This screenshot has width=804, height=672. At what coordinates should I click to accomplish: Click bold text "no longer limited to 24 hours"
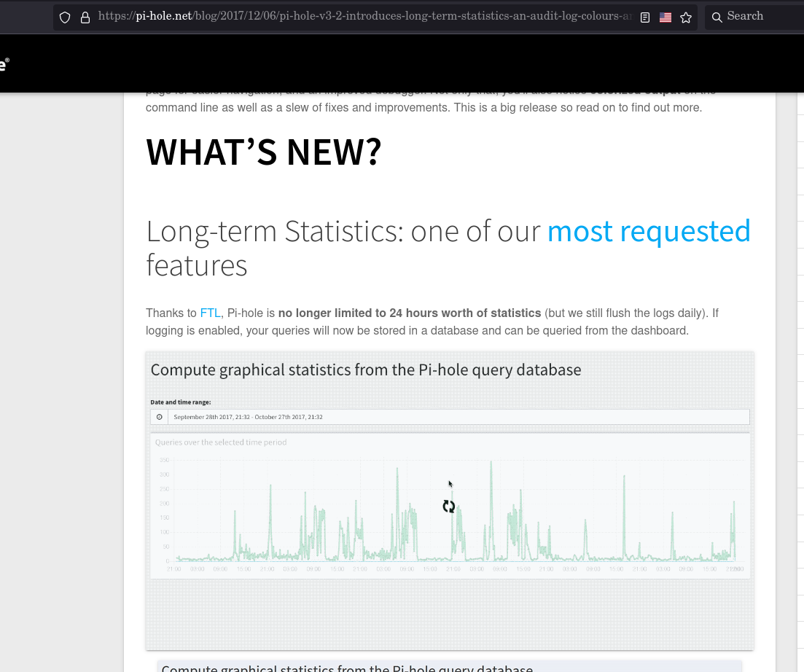(409, 313)
